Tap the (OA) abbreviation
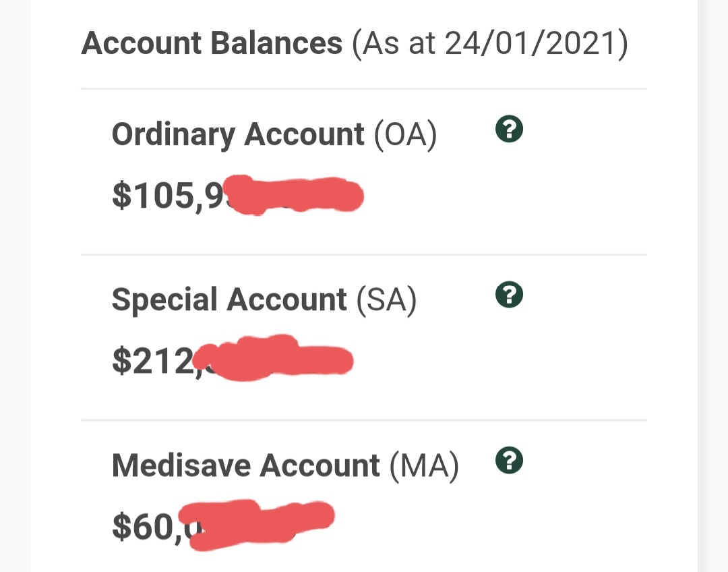 tap(405, 134)
